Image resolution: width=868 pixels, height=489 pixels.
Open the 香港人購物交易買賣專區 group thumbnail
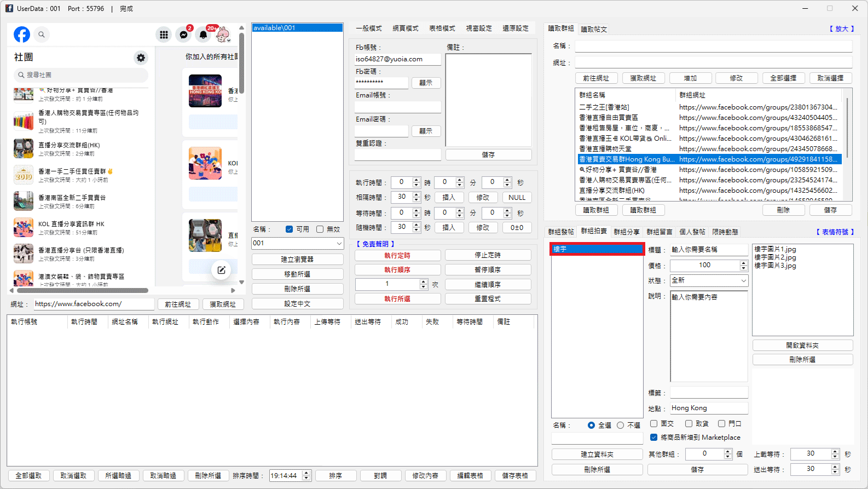[24, 120]
